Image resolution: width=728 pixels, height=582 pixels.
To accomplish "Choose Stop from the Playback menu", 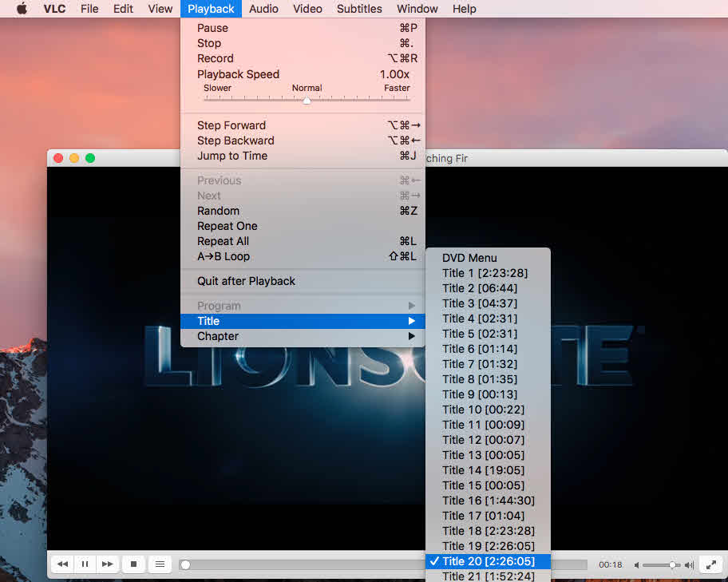I will (x=303, y=43).
